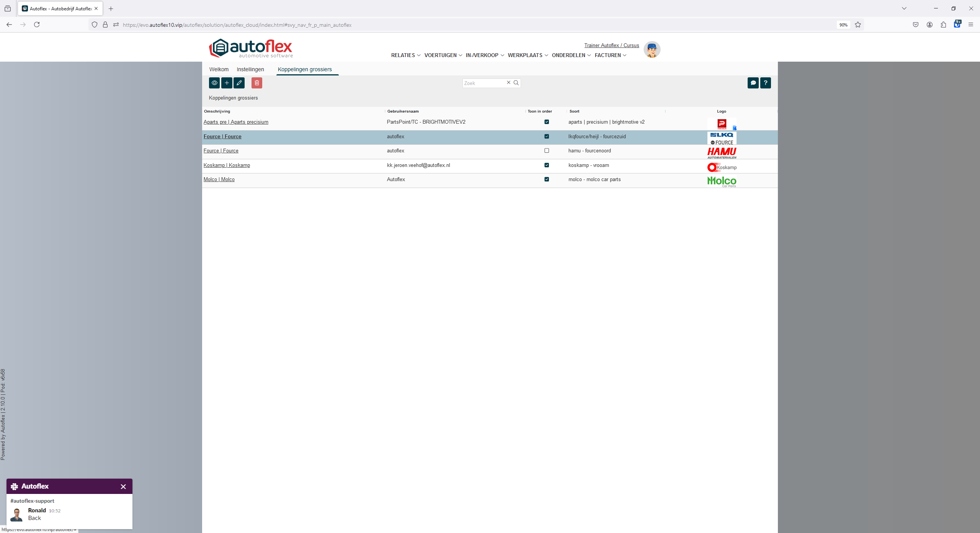Image resolution: width=980 pixels, height=533 pixels.
Task: Uncheck Toon in order for Molco
Action: coord(547,179)
